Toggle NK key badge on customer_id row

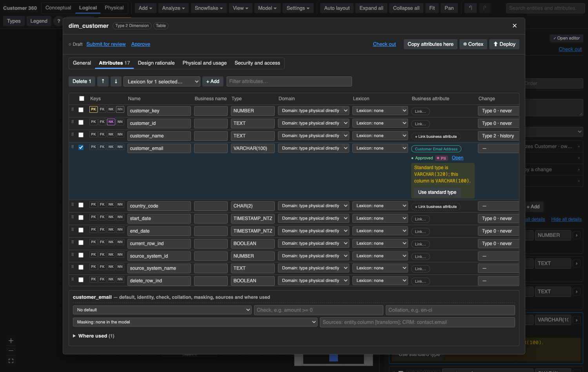pyautogui.click(x=111, y=122)
